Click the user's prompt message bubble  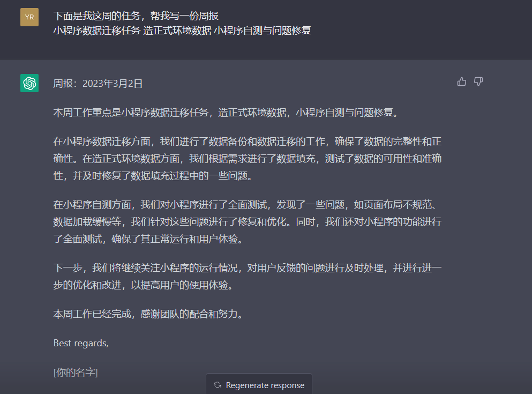tap(161, 24)
